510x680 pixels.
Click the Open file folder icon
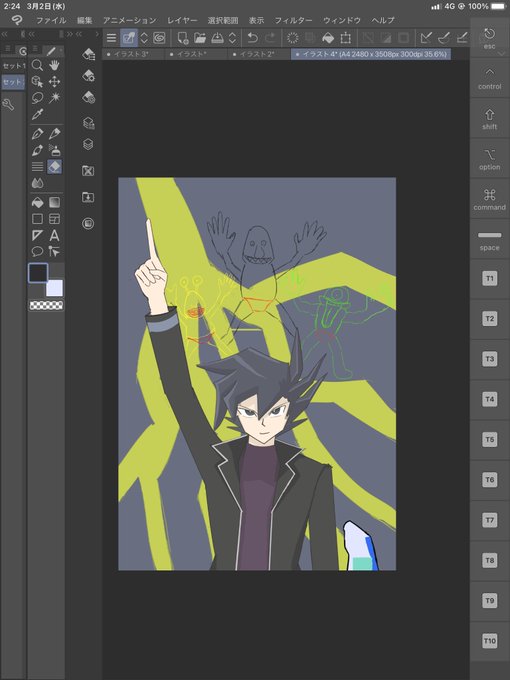pyautogui.click(x=200, y=38)
